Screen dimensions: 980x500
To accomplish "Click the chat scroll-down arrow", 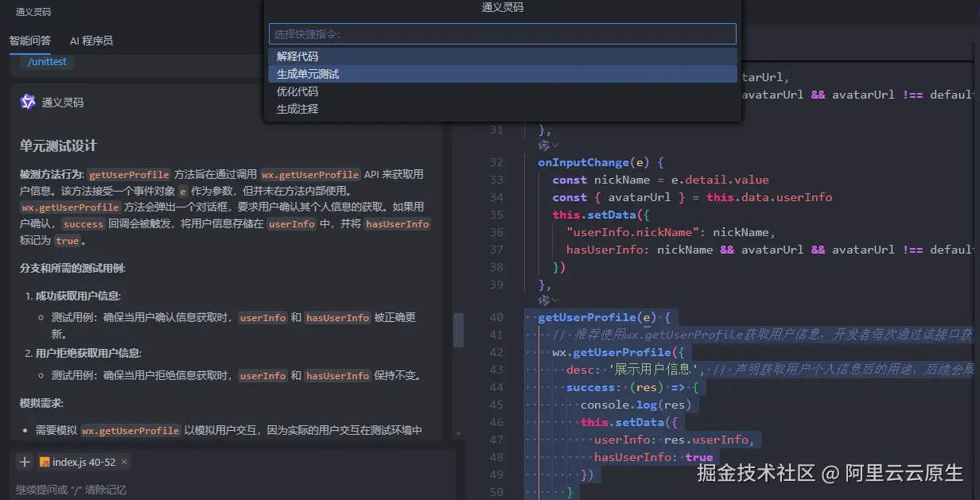I will [458, 434].
